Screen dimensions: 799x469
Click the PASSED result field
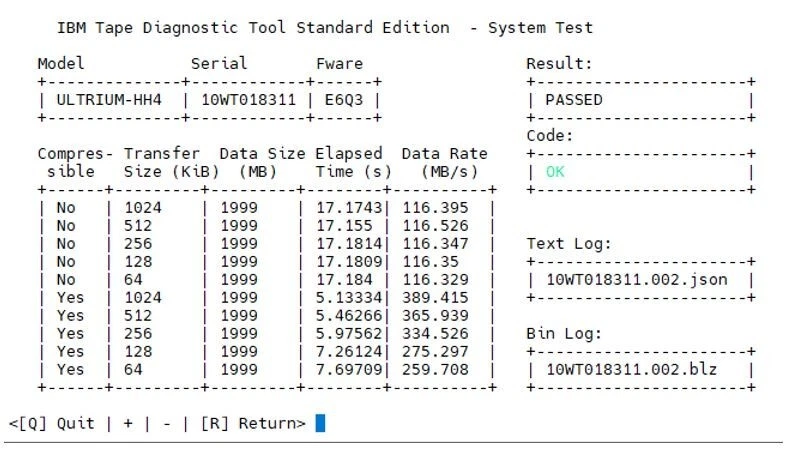click(573, 99)
